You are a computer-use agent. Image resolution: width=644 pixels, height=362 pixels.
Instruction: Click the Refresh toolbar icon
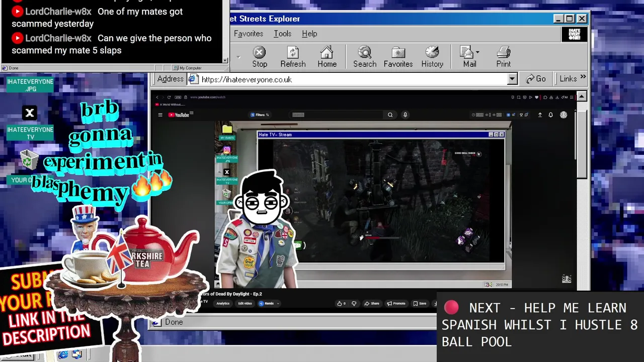point(293,57)
